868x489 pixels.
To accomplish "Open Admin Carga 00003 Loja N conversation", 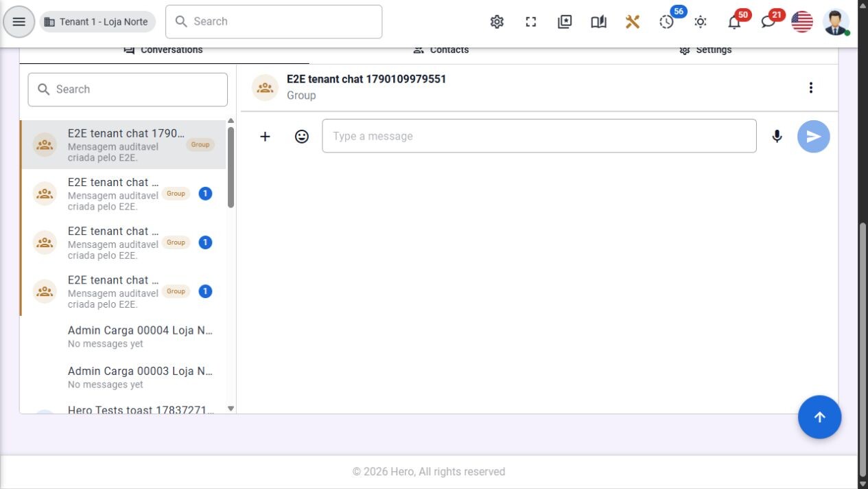I will (124, 377).
